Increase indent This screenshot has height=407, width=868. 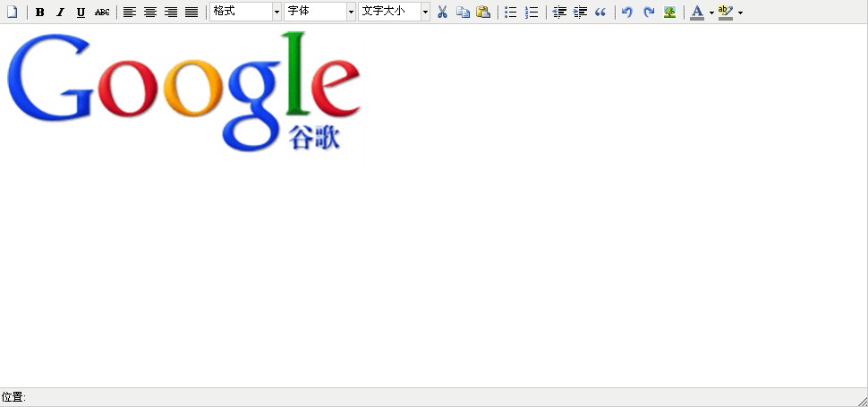(x=580, y=12)
